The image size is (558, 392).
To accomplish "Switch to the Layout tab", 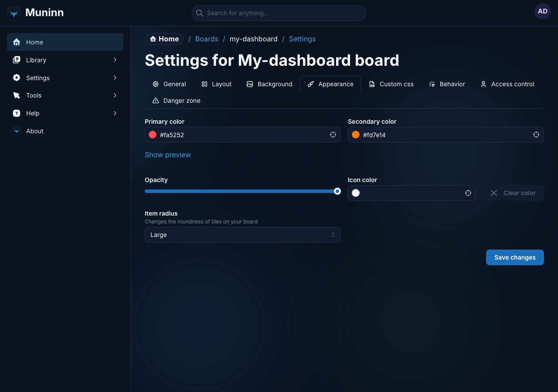I will click(x=216, y=84).
